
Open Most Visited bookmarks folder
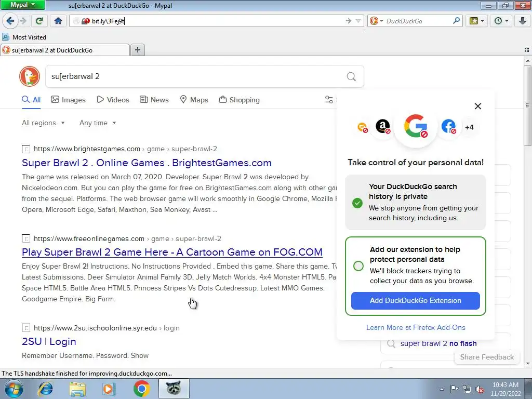(24, 37)
